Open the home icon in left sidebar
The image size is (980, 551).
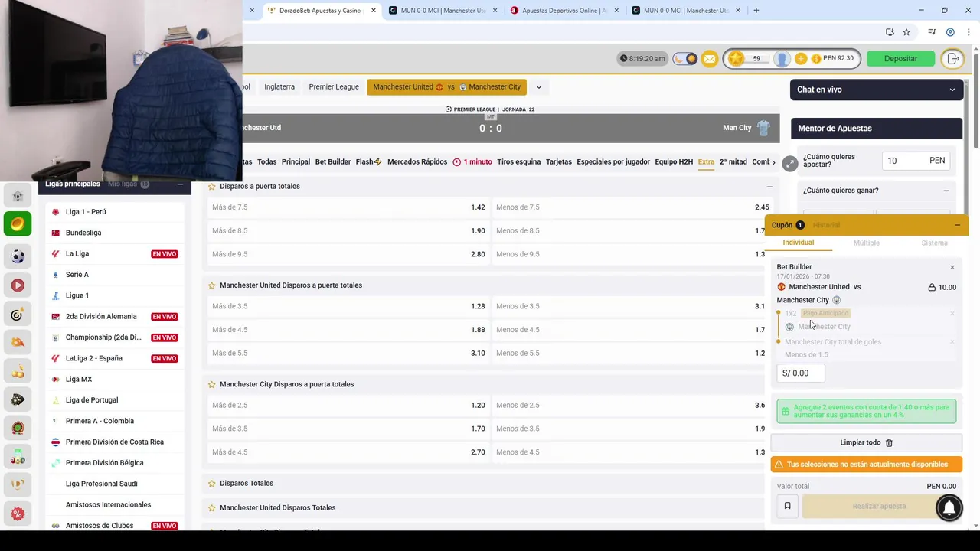18,196
